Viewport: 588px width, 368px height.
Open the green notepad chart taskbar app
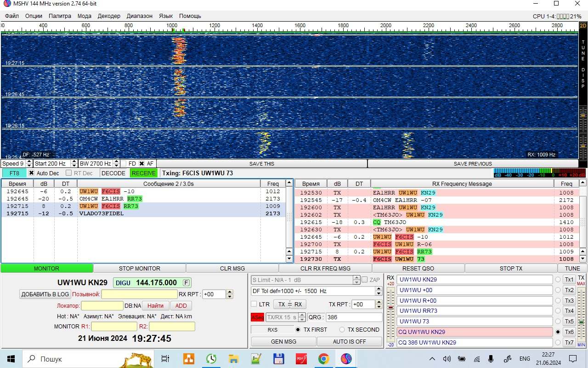pyautogui.click(x=256, y=359)
